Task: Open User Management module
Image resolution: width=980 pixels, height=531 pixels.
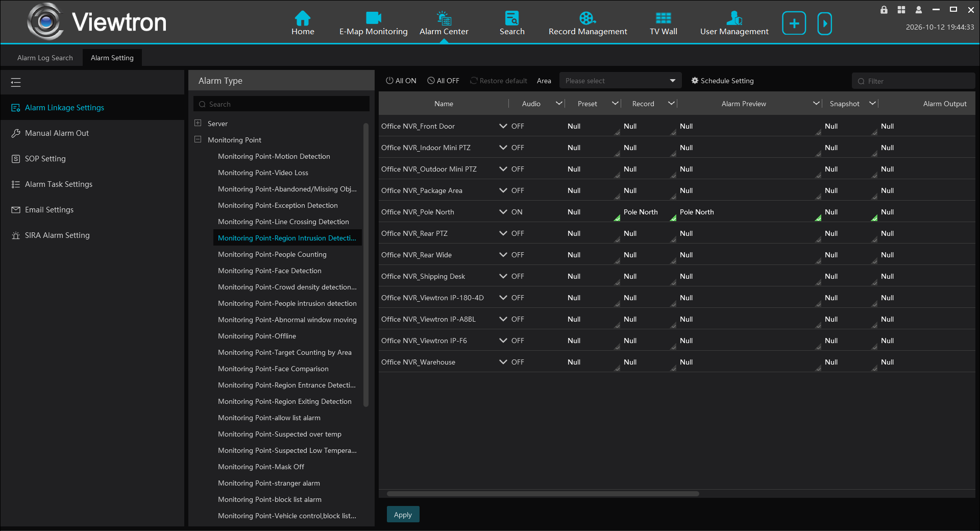Action: click(x=734, y=23)
